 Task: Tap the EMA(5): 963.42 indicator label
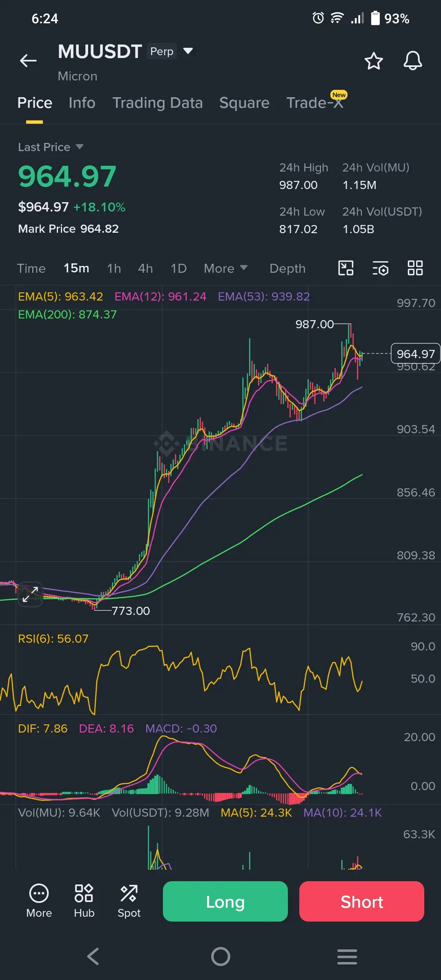click(x=60, y=296)
